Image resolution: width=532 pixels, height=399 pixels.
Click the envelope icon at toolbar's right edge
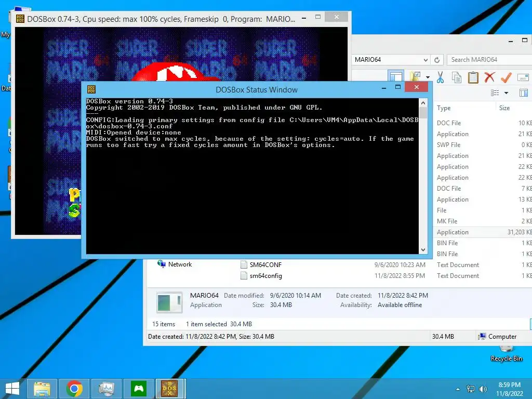pyautogui.click(x=523, y=77)
